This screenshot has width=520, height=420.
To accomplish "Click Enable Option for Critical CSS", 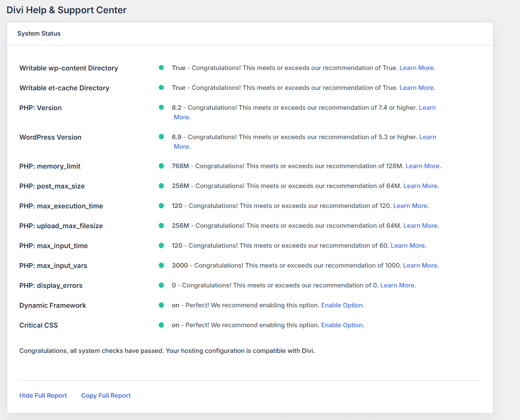I will (343, 325).
